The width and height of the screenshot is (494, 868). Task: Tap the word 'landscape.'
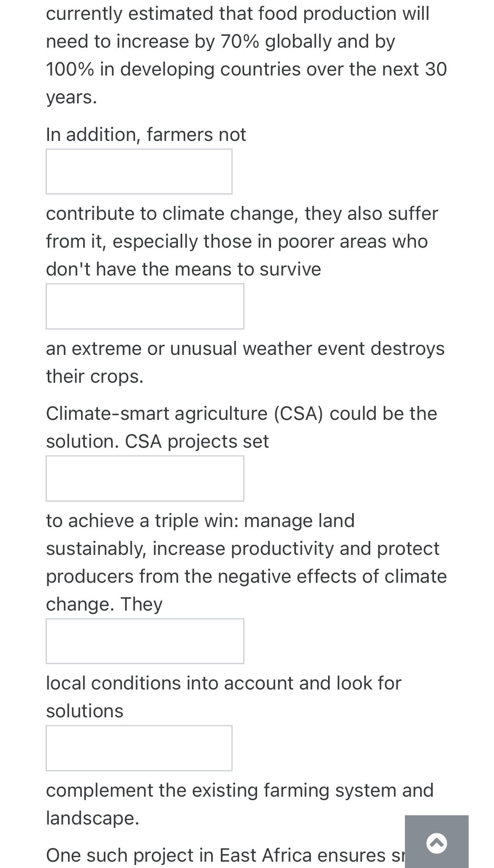pos(92,818)
